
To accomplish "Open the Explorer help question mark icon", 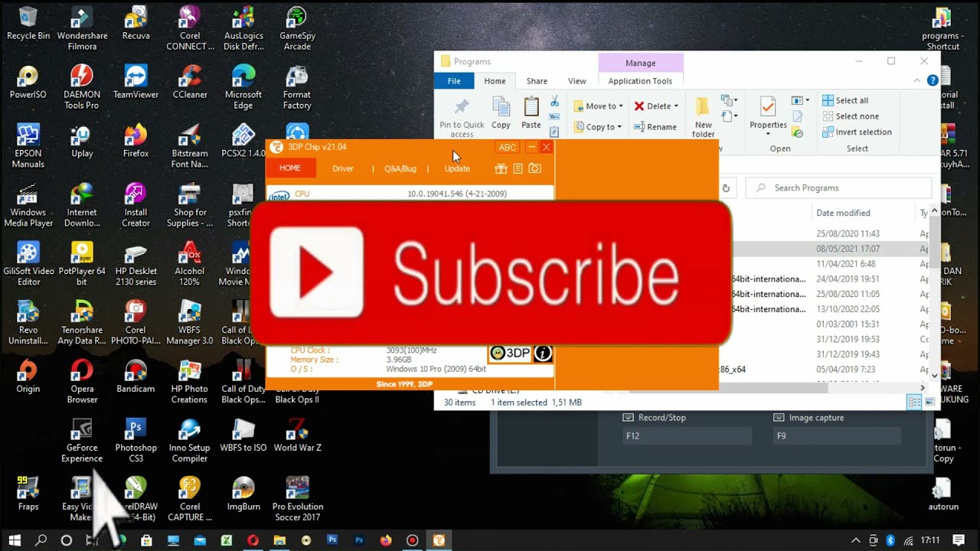I will pyautogui.click(x=933, y=80).
